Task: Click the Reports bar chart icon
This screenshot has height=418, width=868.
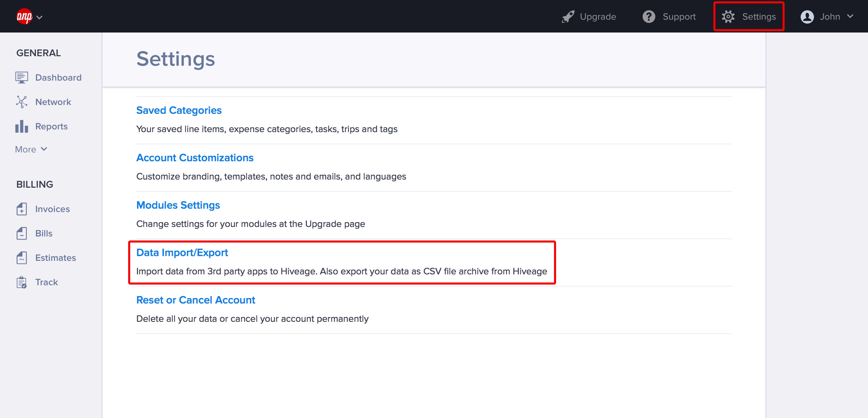Action: point(21,126)
